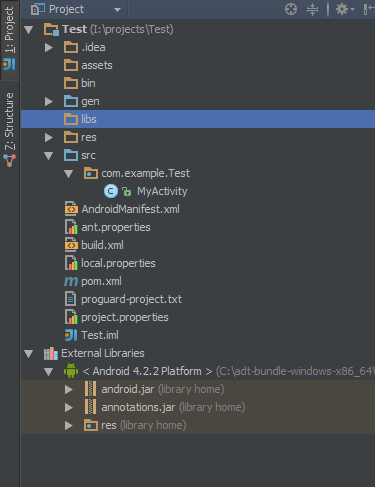375x487 pixels.
Task: Click the hide panel icon at toolbar end
Action: pos(369,9)
